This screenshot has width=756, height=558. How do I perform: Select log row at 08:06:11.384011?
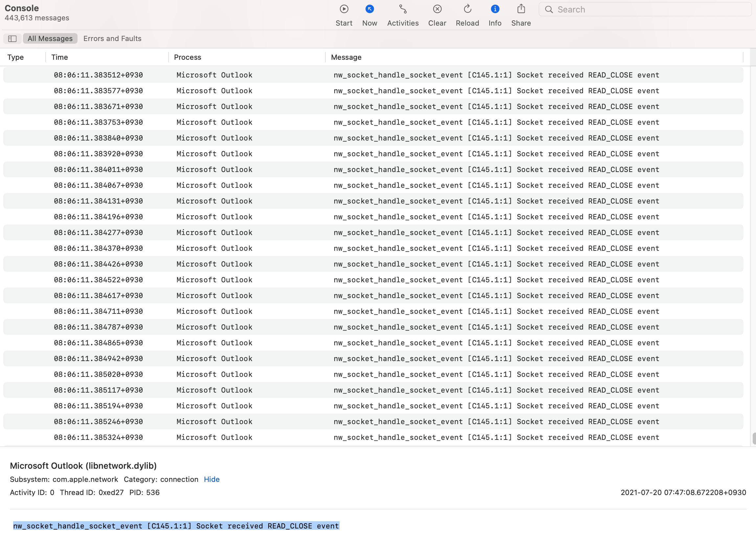(372, 170)
